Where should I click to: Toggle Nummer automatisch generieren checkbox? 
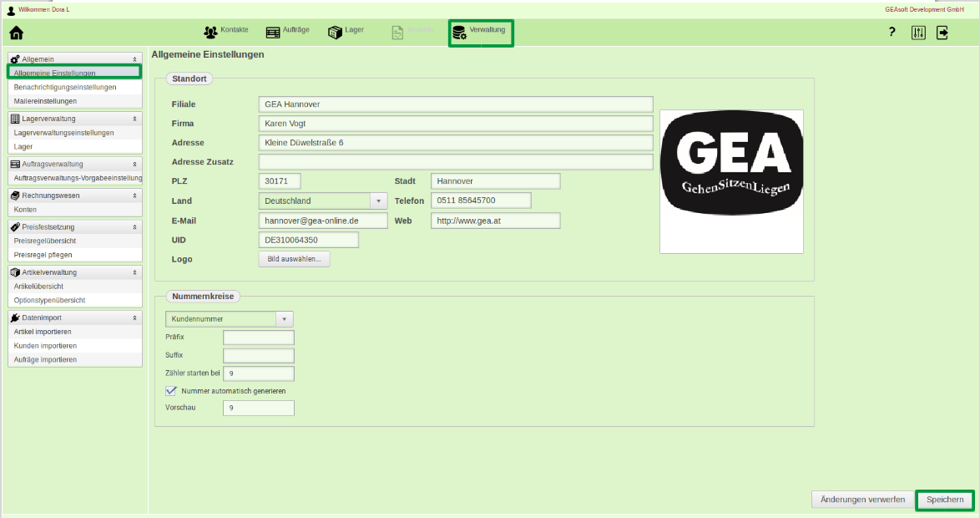coord(171,390)
